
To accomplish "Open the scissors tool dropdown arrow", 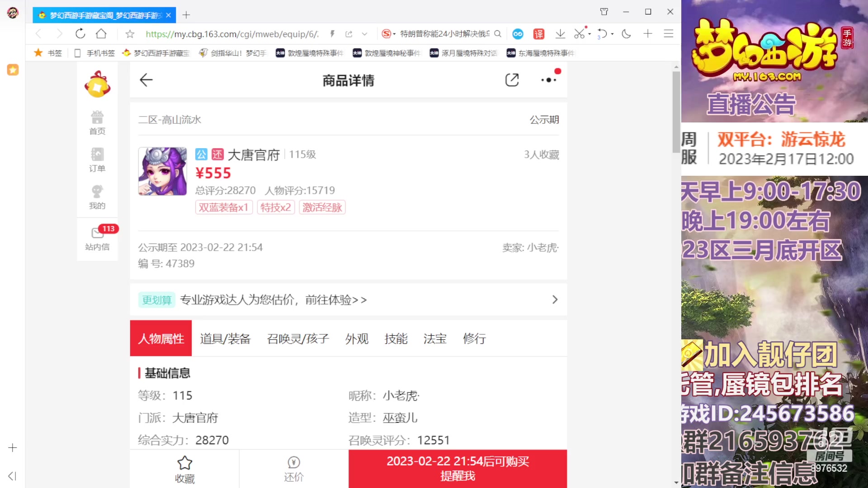I will pyautogui.click(x=590, y=34).
